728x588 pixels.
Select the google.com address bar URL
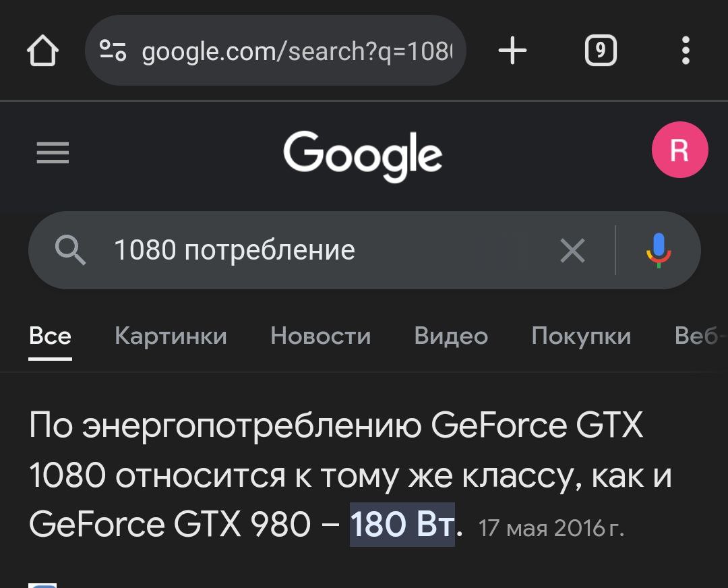click(297, 51)
